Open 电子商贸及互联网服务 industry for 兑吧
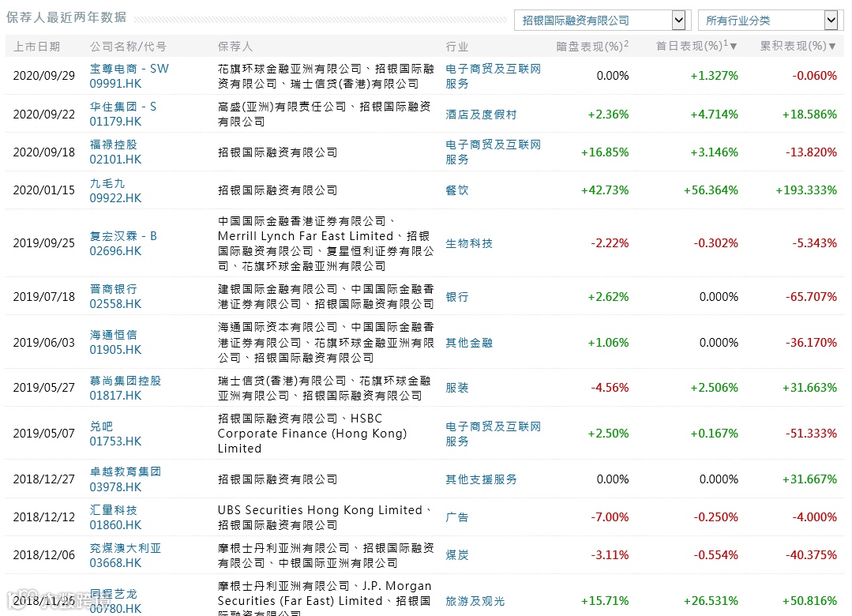 click(x=494, y=434)
